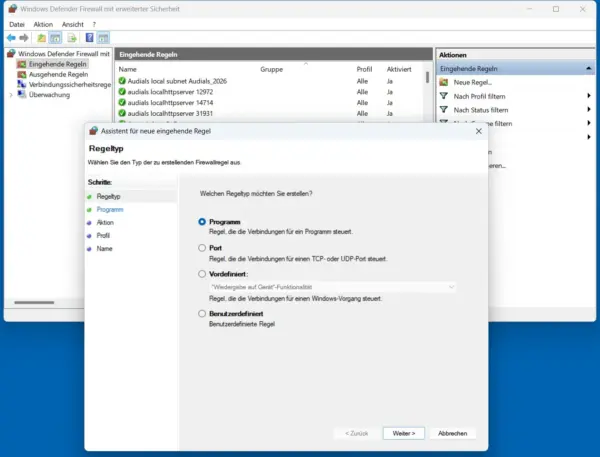Toggle the console tree pane toolbar icon
The image size is (600, 457).
55,38
